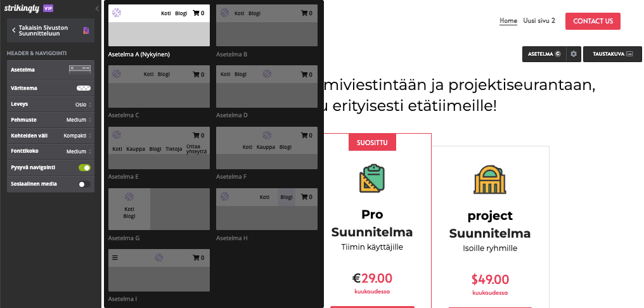
Task: Collapse the left sidebar with the chevron
Action: tap(97, 9)
